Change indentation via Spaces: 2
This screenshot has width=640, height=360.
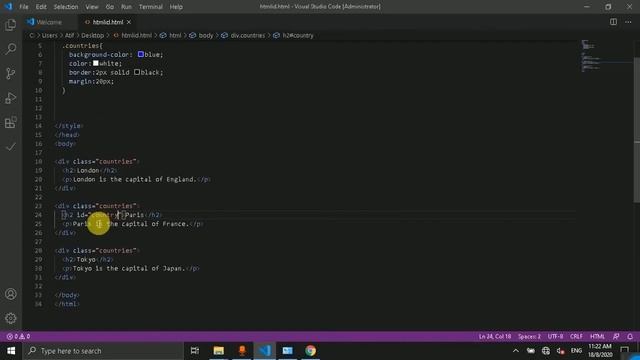coord(529,336)
